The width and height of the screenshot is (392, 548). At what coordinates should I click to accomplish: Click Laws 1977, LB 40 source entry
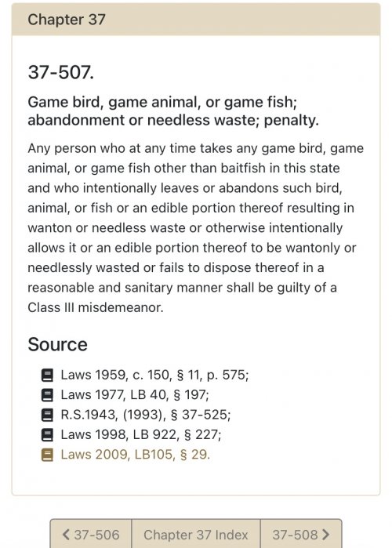[135, 394]
